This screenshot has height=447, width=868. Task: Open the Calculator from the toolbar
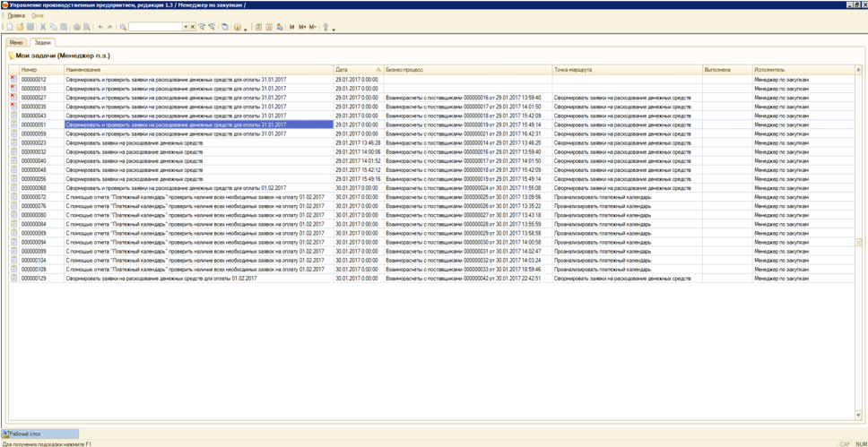coord(258,27)
